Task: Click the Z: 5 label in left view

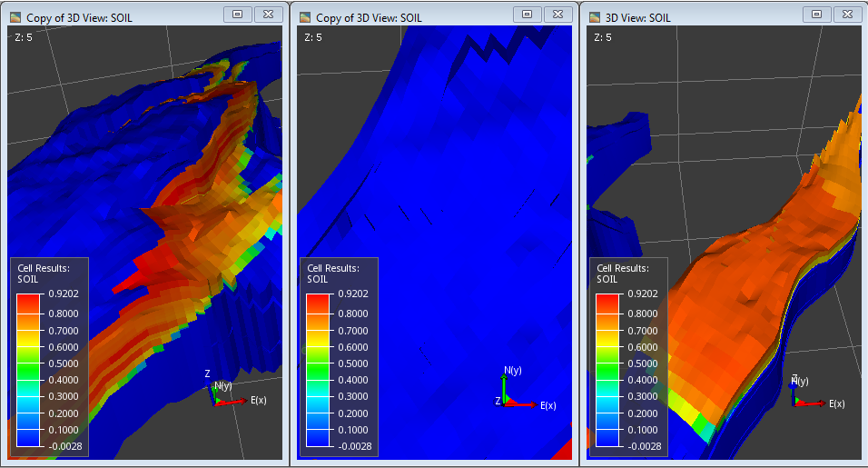Action: [x=23, y=37]
